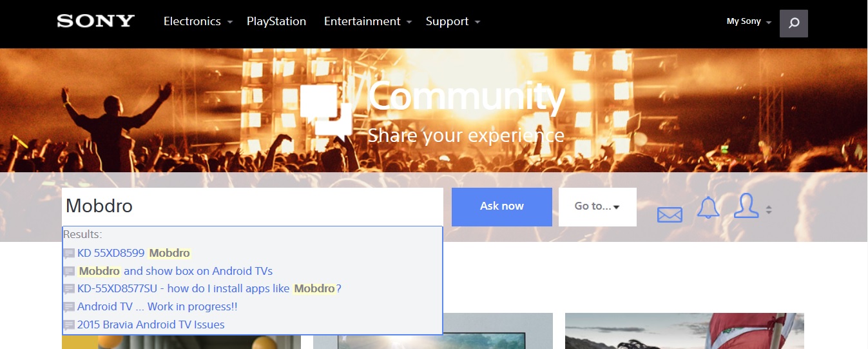Click the Sony logo
Viewport: 868px width, 349px height.
tap(95, 21)
